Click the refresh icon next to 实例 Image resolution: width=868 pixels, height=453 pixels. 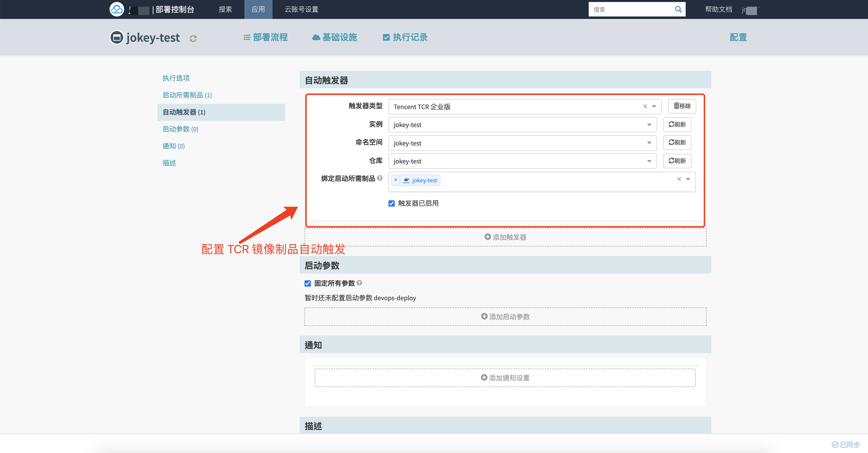pyautogui.click(x=677, y=125)
